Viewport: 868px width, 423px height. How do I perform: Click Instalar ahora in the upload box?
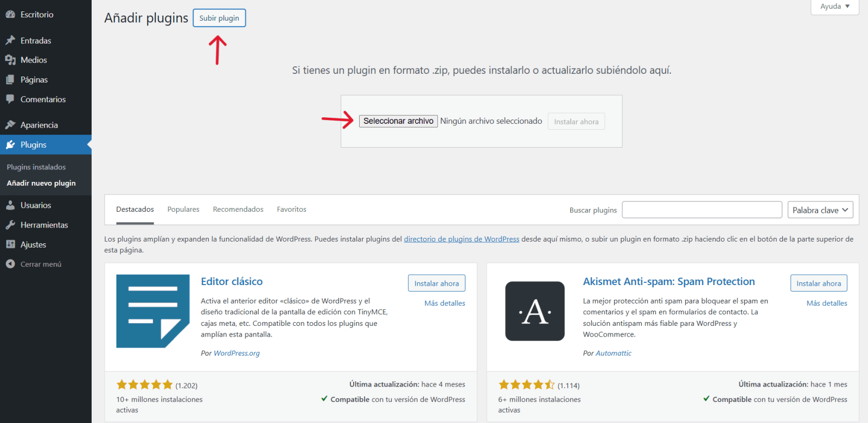point(576,122)
